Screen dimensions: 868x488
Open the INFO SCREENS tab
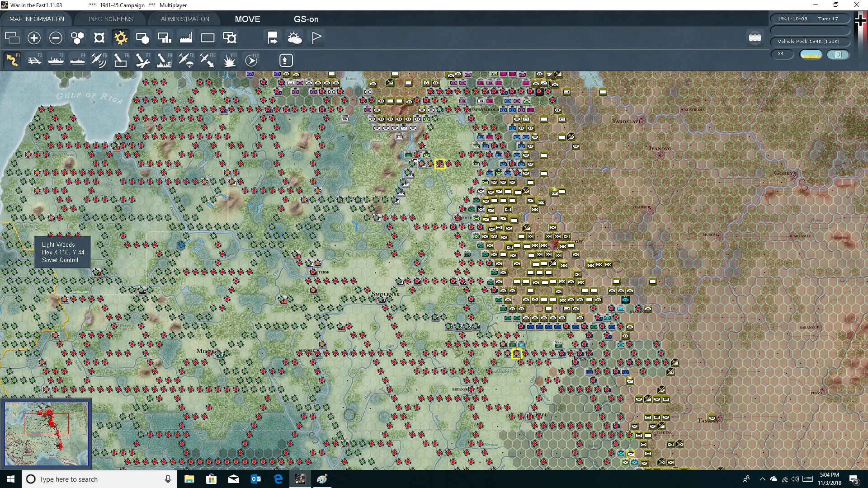click(x=111, y=19)
